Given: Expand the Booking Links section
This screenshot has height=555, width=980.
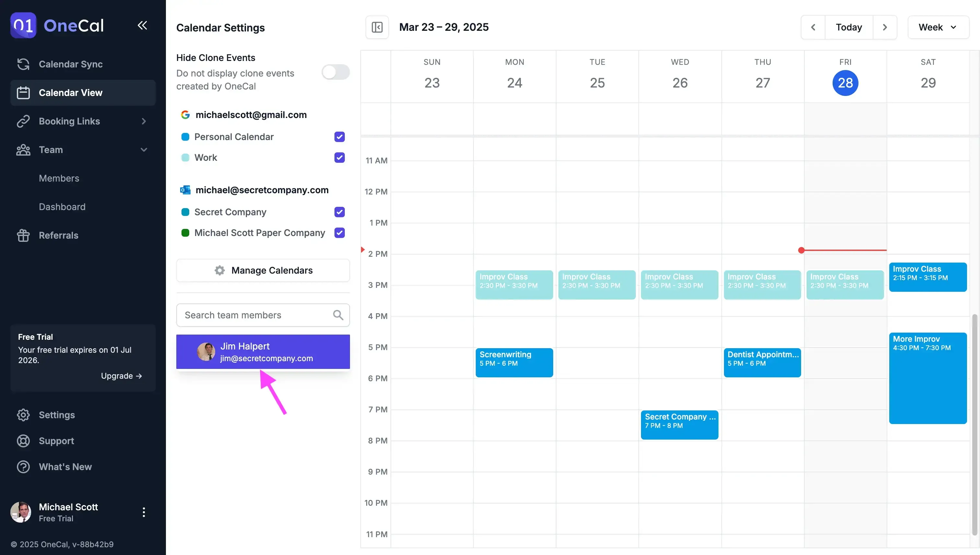Looking at the screenshot, I should tap(144, 121).
